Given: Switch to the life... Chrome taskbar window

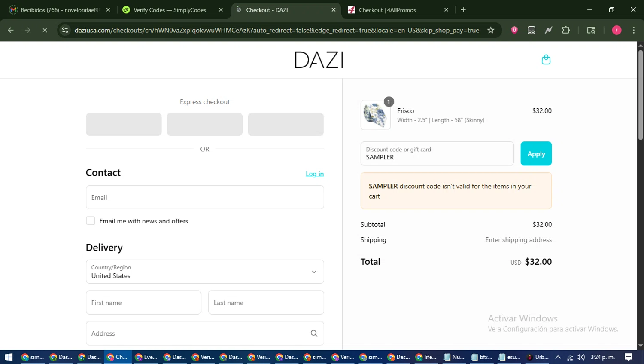Looking at the screenshot, I should click(426, 357).
